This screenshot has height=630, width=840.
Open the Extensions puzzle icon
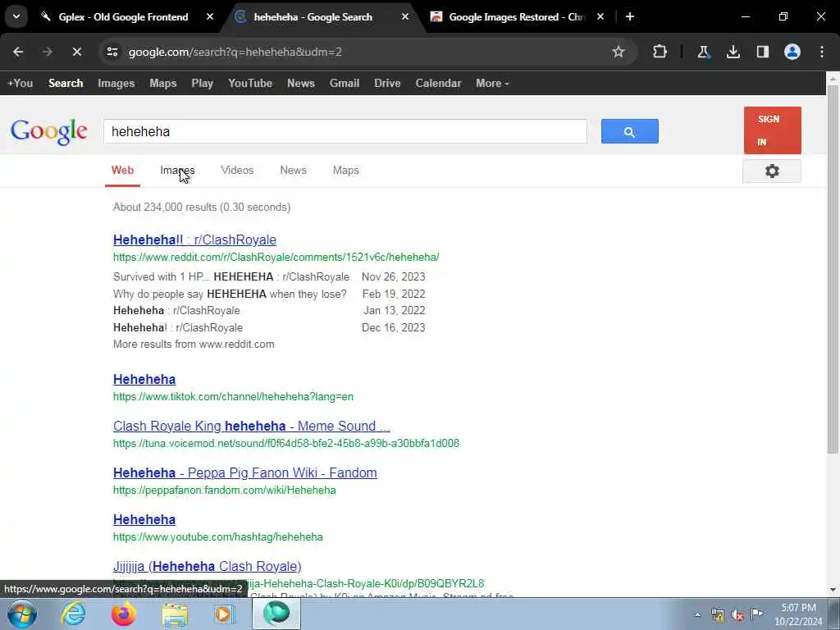tap(660, 52)
